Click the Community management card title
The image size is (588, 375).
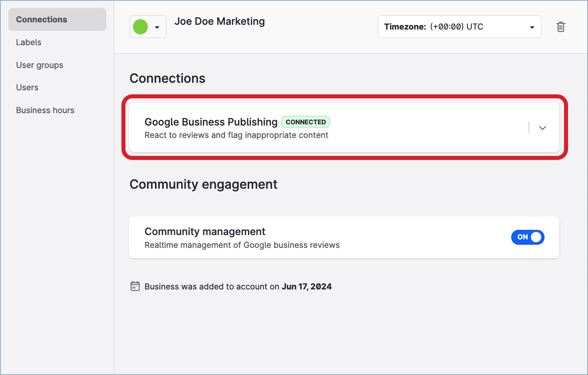[205, 231]
